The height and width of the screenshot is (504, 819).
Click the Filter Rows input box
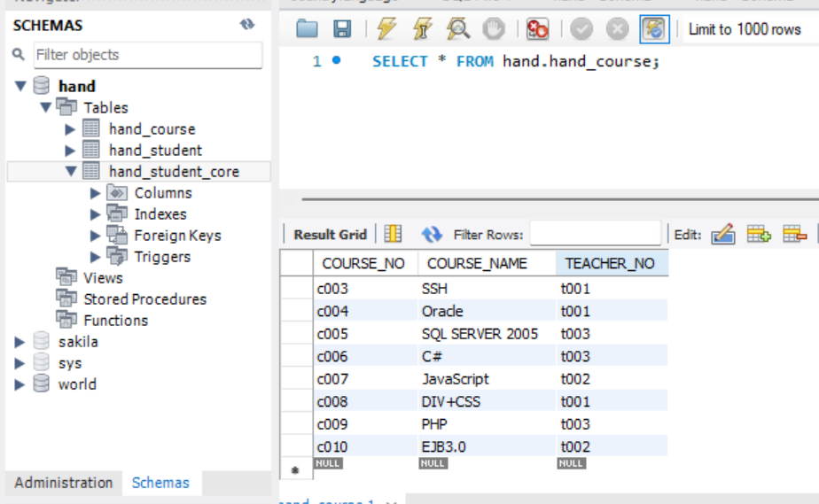(596, 234)
